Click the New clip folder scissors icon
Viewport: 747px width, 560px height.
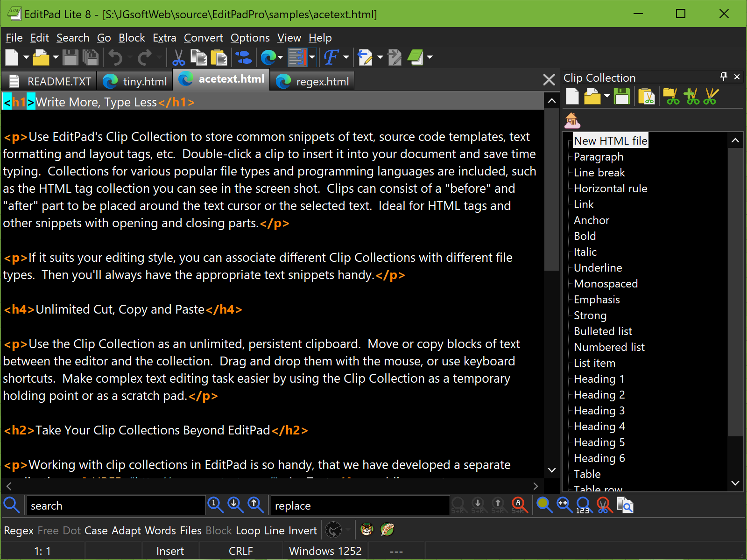point(671,96)
